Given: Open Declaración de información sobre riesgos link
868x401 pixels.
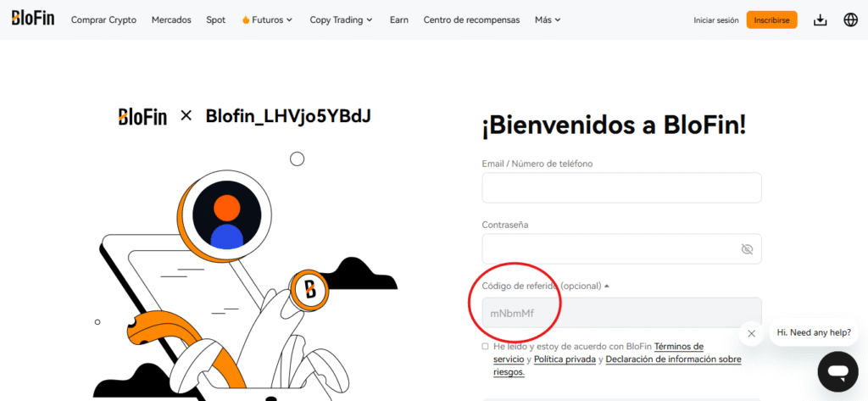Looking at the screenshot, I should pos(617,366).
